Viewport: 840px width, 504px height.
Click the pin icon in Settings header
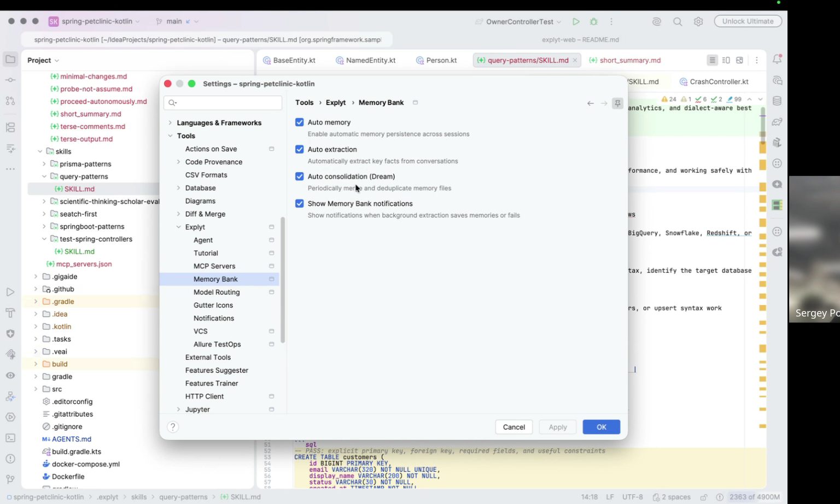point(617,103)
